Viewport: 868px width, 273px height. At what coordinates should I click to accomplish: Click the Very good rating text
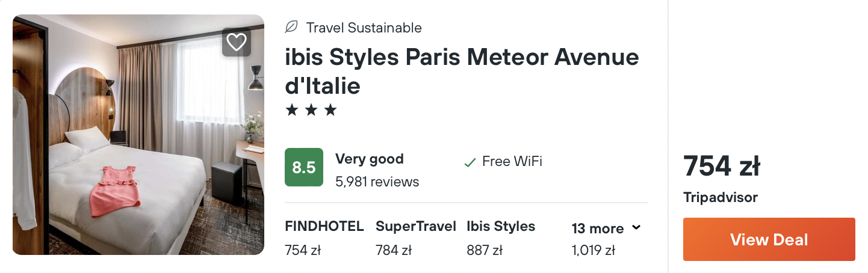tap(369, 159)
